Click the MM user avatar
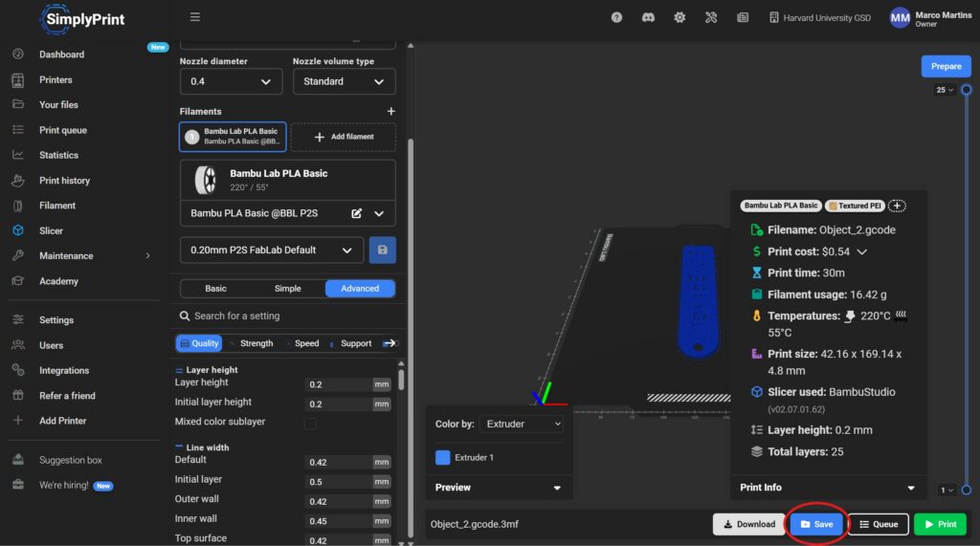Image resolution: width=980 pixels, height=546 pixels. [x=900, y=18]
